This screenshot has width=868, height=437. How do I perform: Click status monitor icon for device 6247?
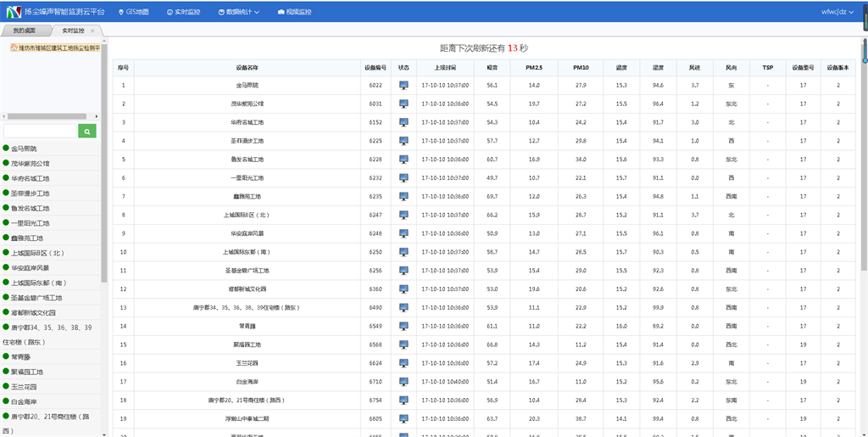(x=403, y=215)
